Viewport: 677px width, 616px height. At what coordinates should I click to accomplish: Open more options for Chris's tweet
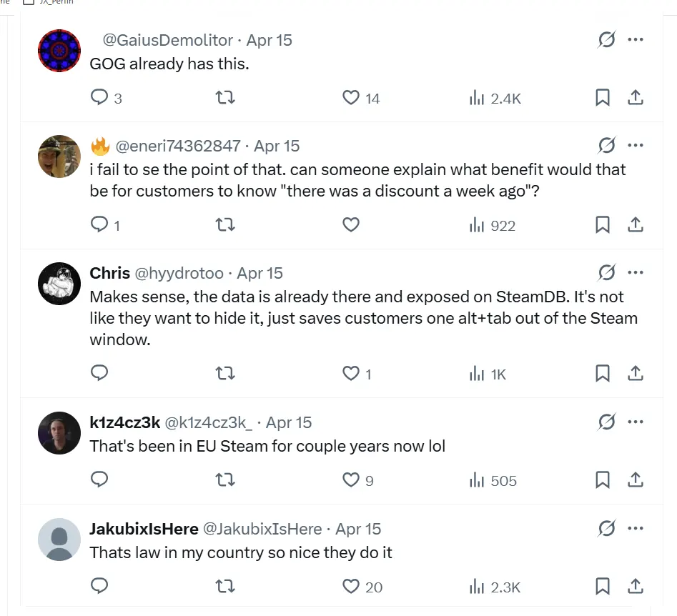[636, 273]
